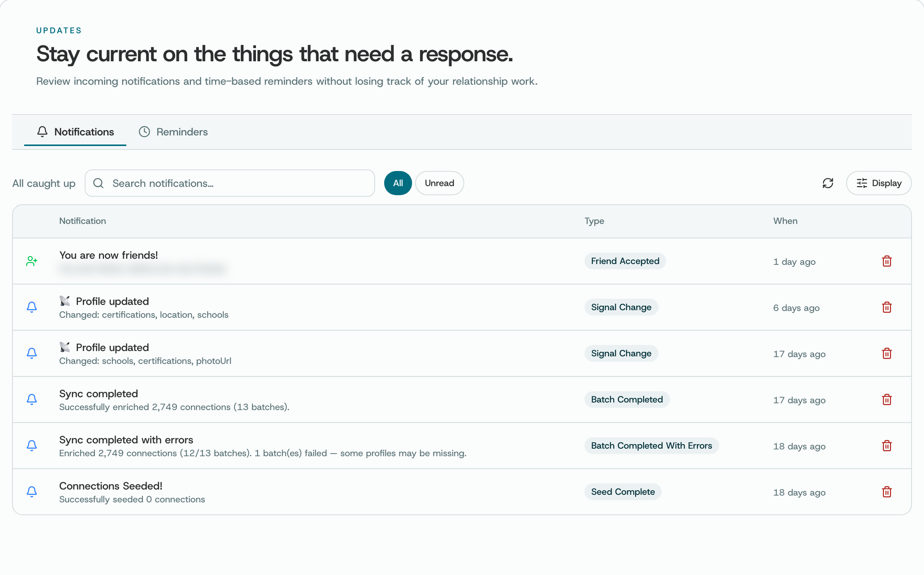Click the 'When' column header
The height and width of the screenshot is (575, 924).
point(785,221)
